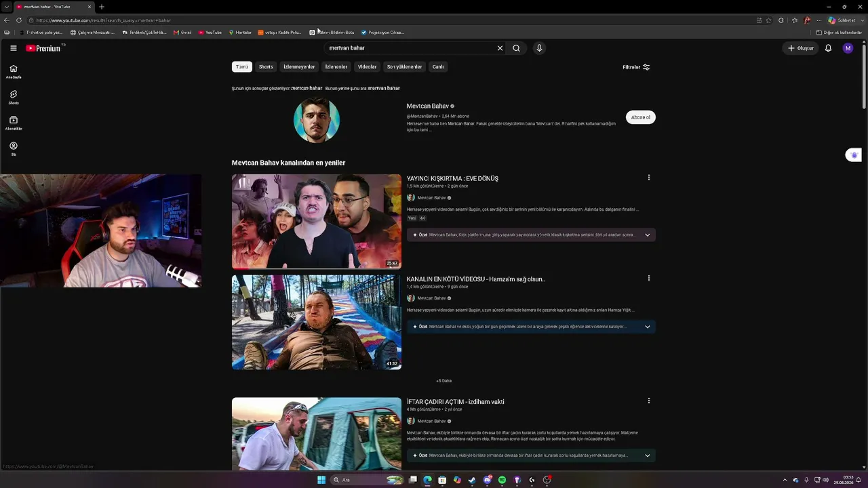Open the Çalışma Mevzuatı bookmark
Image resolution: width=868 pixels, height=488 pixels.
tap(93, 33)
